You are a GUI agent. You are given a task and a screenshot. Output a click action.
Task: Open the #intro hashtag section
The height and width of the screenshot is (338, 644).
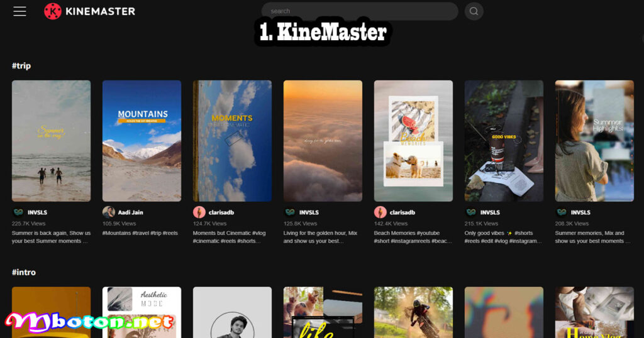24,273
